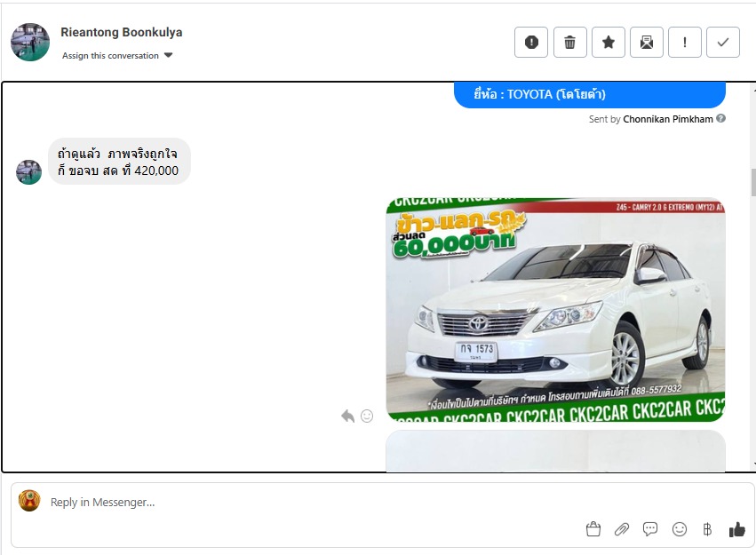The image size is (756, 555).
Task: Open the white Camry car image
Action: (555, 310)
